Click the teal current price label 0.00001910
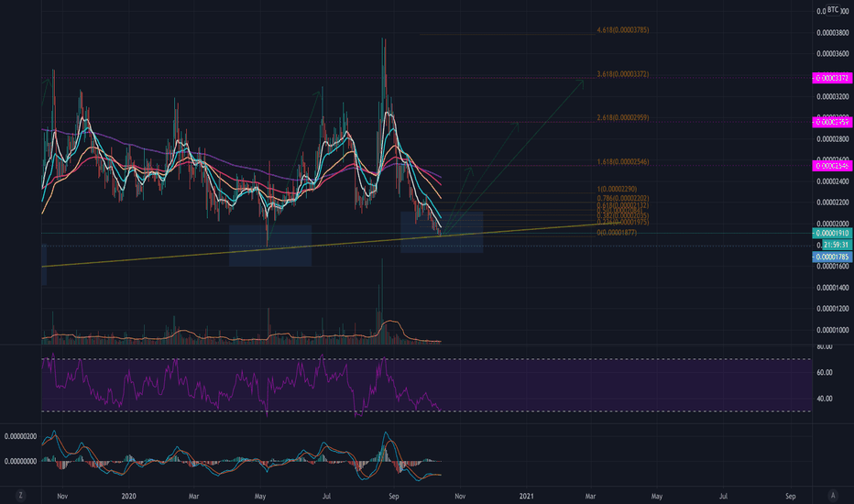This screenshot has width=854, height=504. tap(832, 233)
